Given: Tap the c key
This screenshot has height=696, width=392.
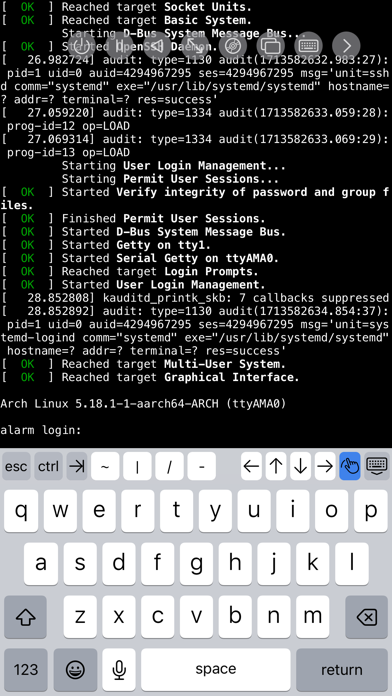Looking at the screenshot, I should [158, 617].
